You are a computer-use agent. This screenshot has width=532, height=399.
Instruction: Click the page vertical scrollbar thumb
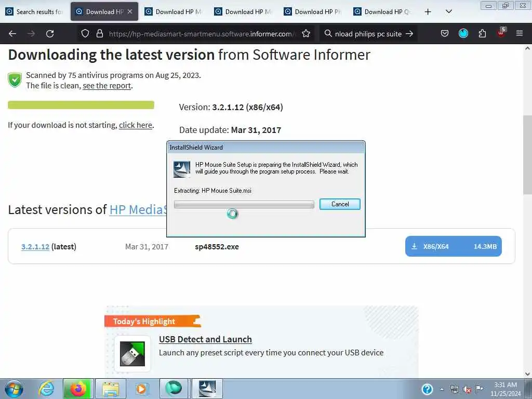click(527, 155)
